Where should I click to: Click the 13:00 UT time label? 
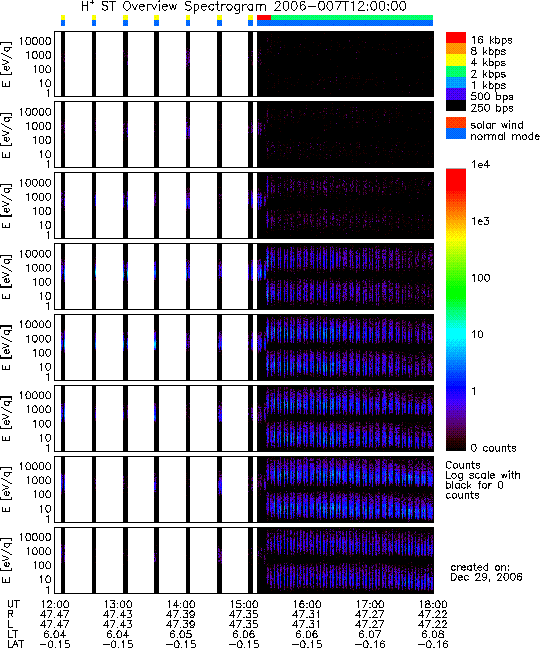click(118, 605)
